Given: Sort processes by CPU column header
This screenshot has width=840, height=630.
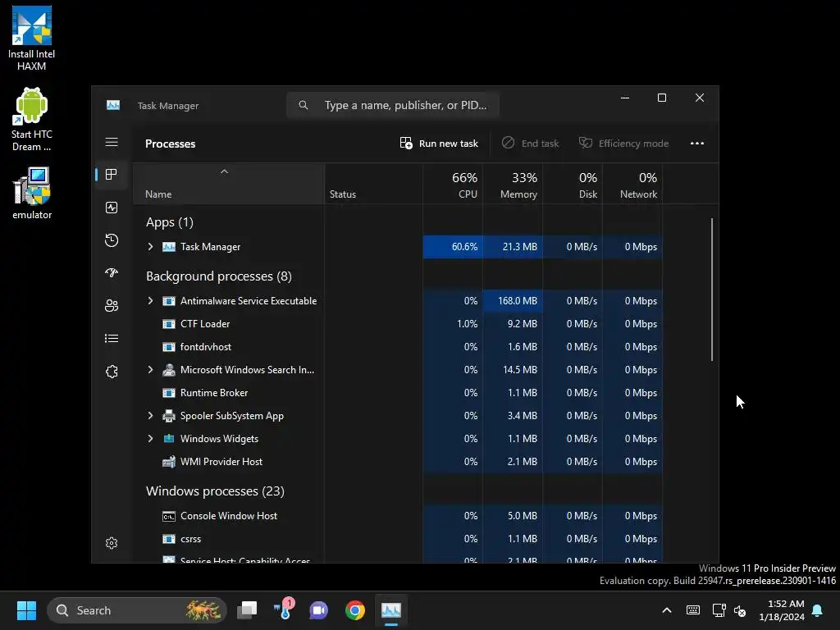Looking at the screenshot, I should point(453,184).
